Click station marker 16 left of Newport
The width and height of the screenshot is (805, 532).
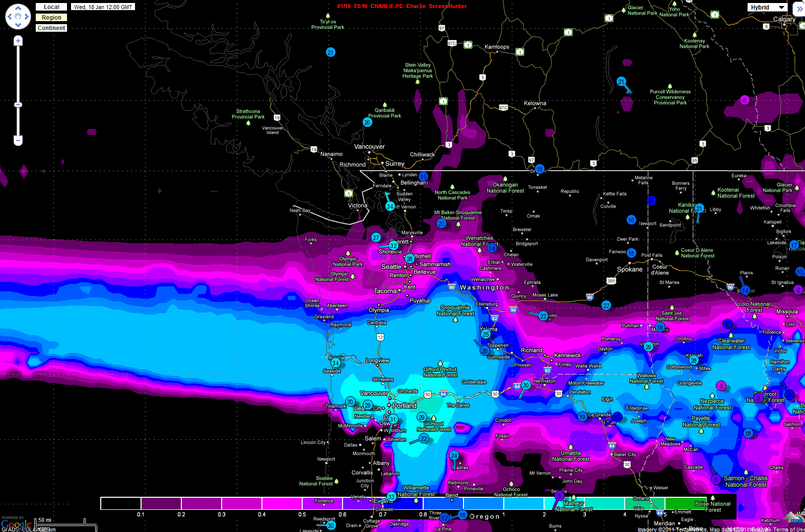(631, 220)
